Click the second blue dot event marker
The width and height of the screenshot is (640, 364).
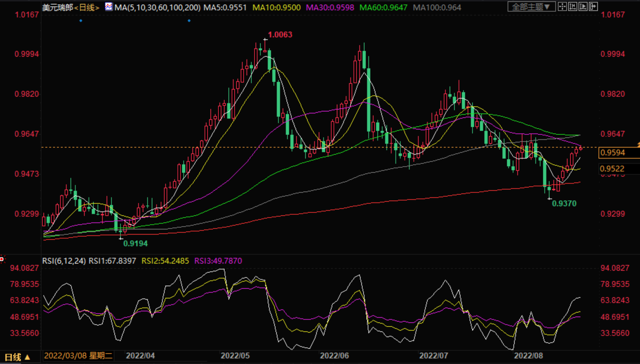(x=189, y=21)
